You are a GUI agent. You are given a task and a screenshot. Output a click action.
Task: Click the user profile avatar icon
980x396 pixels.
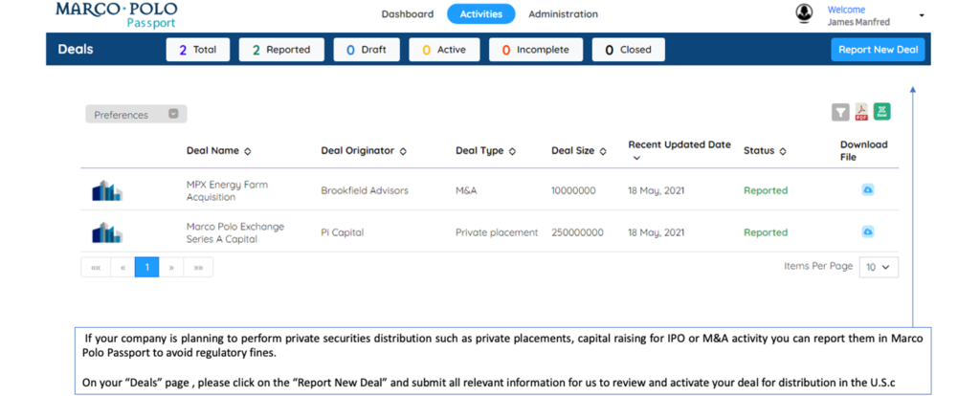pyautogui.click(x=804, y=13)
